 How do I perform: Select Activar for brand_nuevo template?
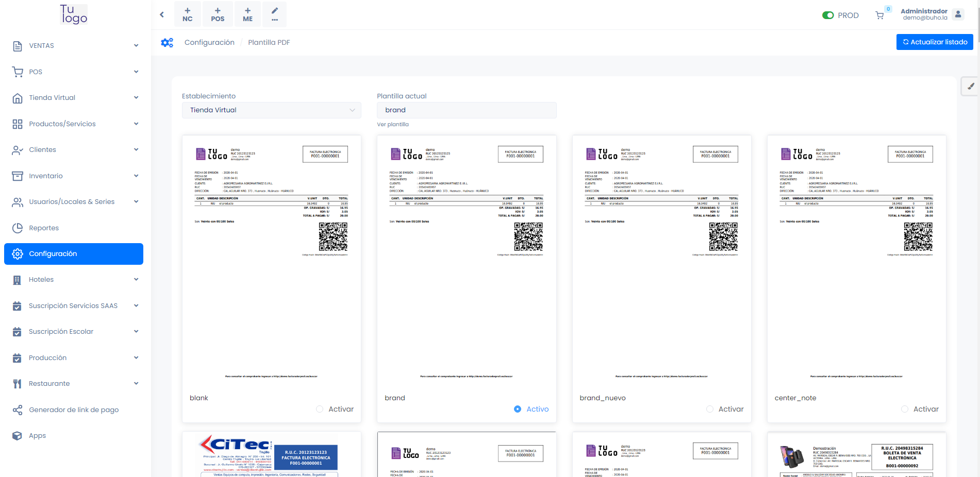tap(710, 409)
